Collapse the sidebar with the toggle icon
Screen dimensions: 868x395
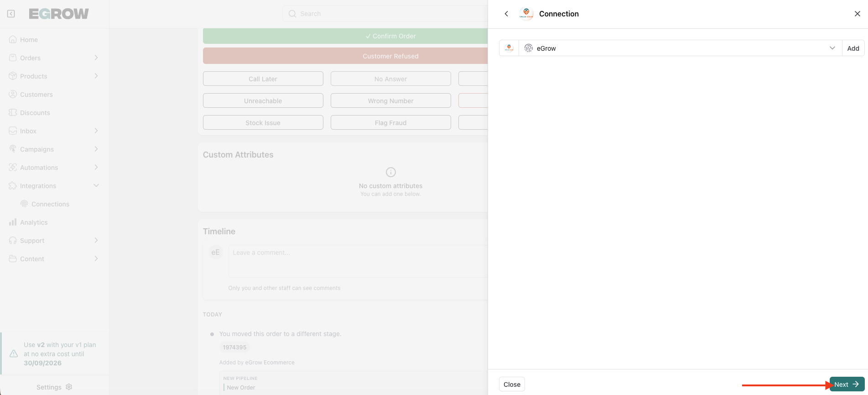point(11,14)
